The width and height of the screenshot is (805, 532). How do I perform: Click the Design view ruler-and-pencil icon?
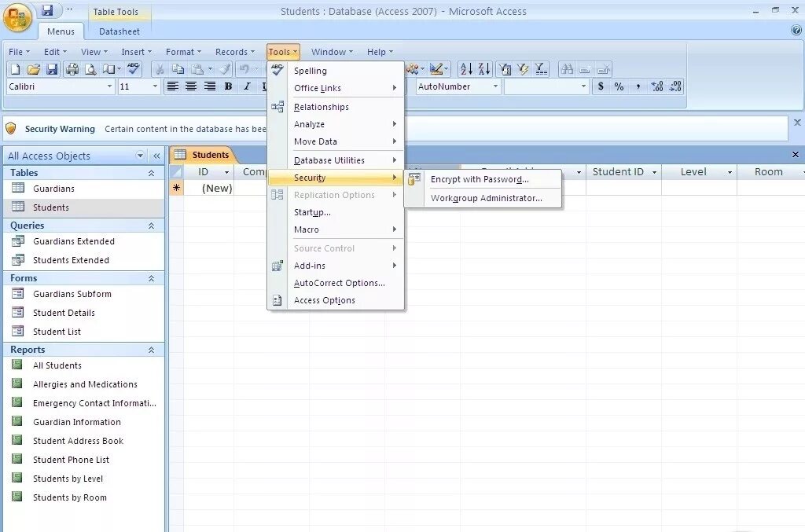pos(436,69)
